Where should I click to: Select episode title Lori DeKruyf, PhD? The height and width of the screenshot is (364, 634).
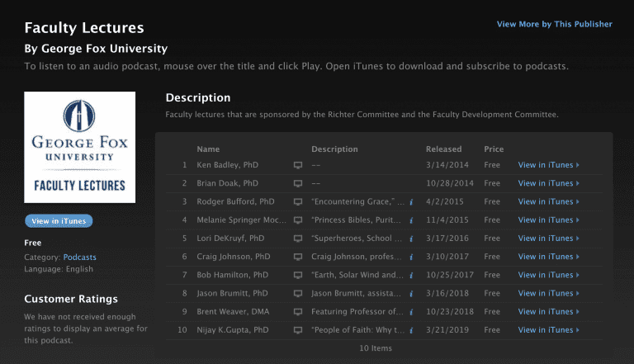(x=230, y=239)
